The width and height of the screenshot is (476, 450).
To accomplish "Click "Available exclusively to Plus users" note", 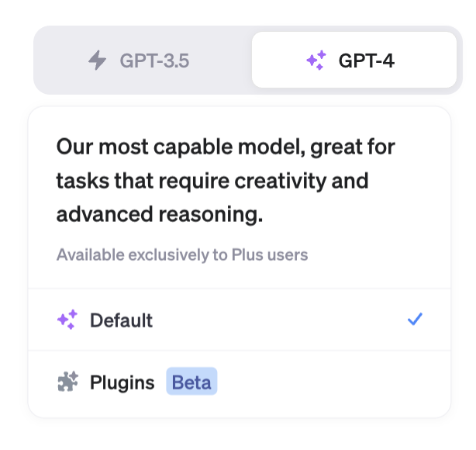I will 182,254.
